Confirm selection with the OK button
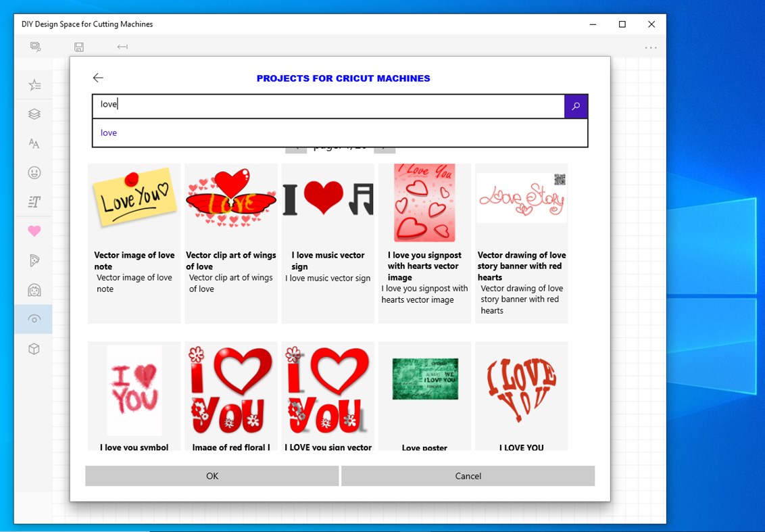The width and height of the screenshot is (765, 532). (212, 475)
